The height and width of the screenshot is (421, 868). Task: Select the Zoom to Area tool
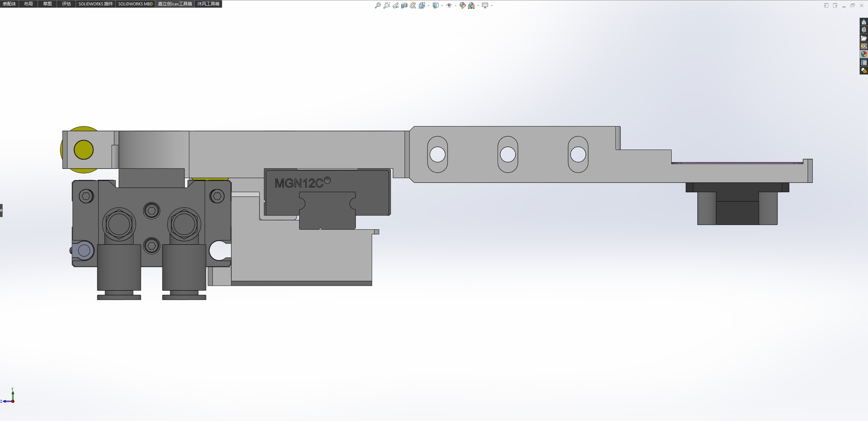386,5
